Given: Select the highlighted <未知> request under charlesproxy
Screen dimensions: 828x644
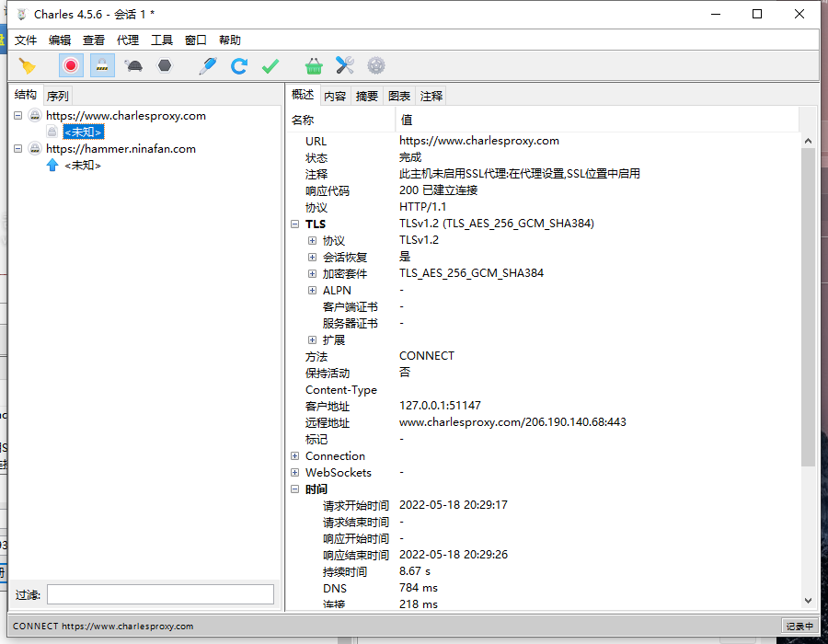Looking at the screenshot, I should coord(83,132).
